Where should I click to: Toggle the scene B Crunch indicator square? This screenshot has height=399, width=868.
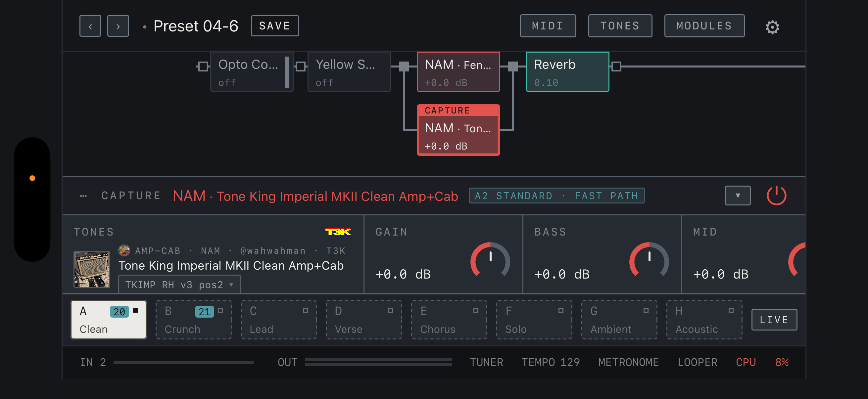(x=220, y=310)
